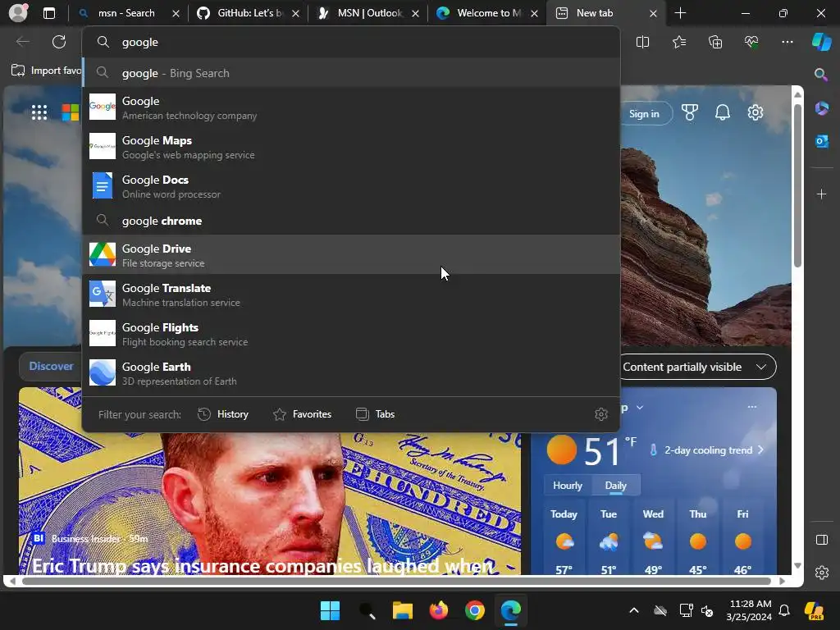840x630 pixels.
Task: Open the weather card ellipsis menu
Action: [x=752, y=407]
